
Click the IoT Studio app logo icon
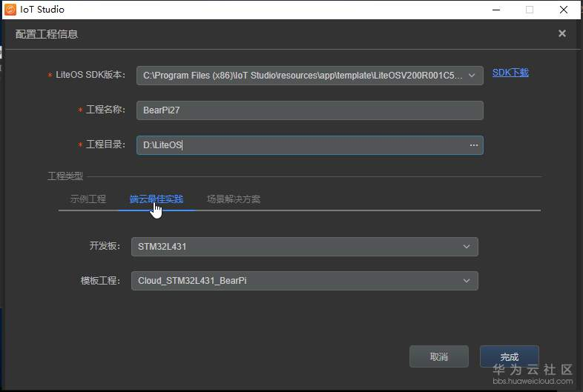[10, 10]
